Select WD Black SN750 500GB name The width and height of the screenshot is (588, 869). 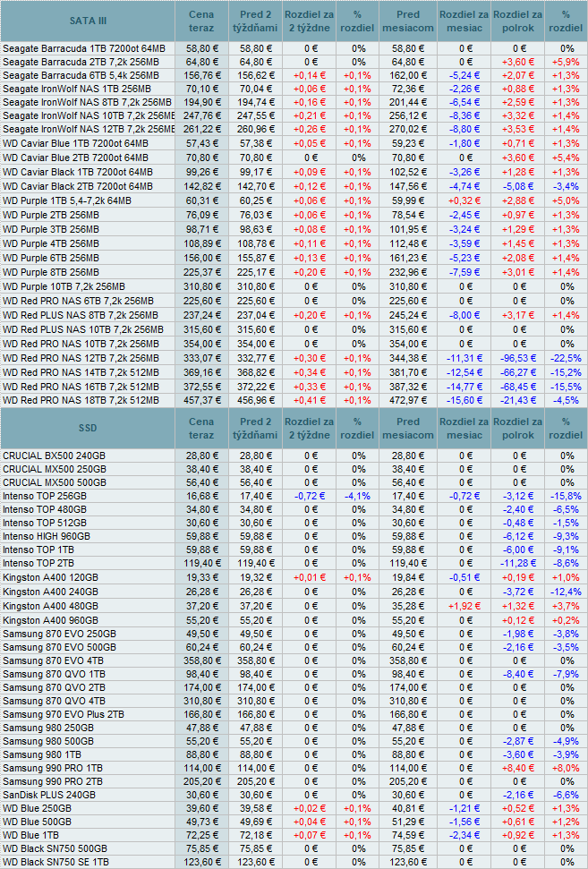pyautogui.click(x=55, y=849)
